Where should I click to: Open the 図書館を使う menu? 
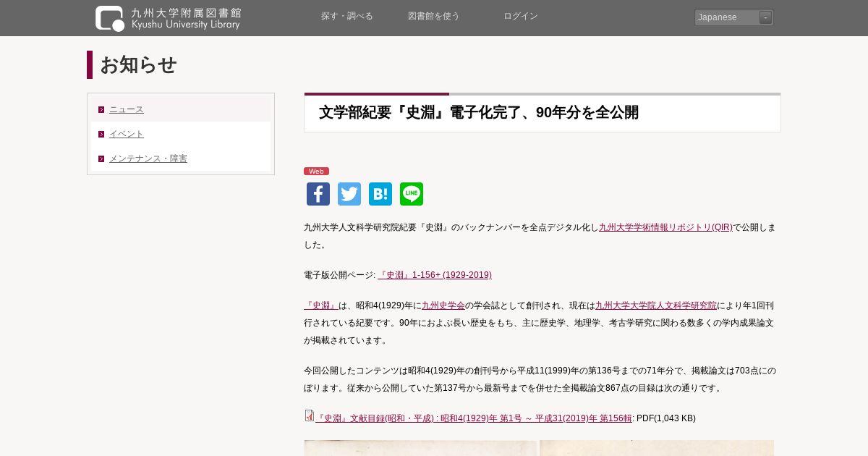coord(434,17)
